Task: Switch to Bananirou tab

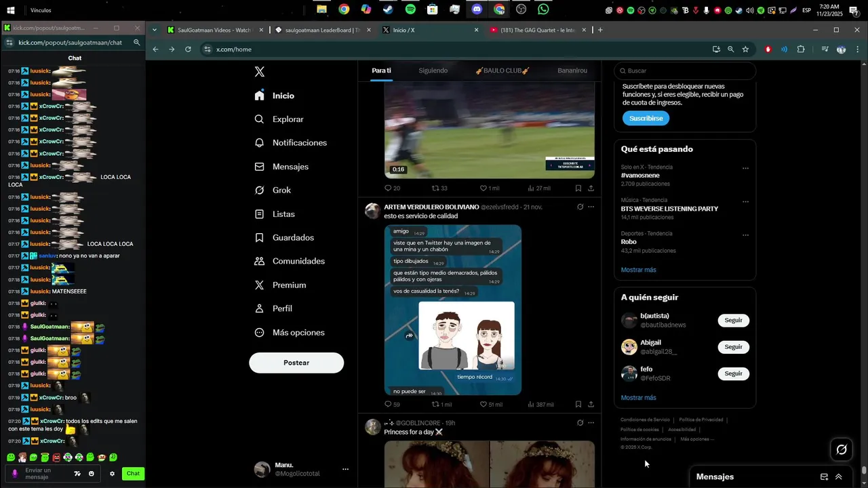Action: point(572,70)
